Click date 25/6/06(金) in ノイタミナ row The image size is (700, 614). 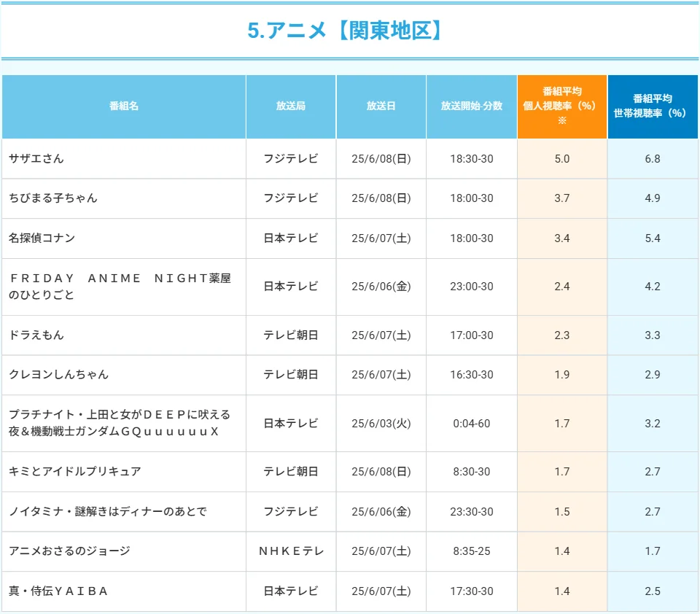click(x=381, y=511)
